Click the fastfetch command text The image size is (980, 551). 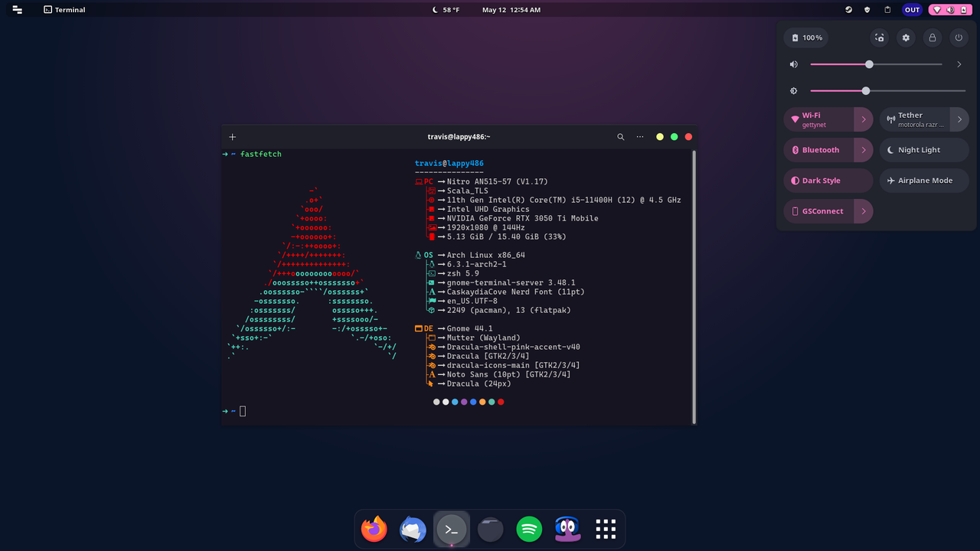pos(261,155)
